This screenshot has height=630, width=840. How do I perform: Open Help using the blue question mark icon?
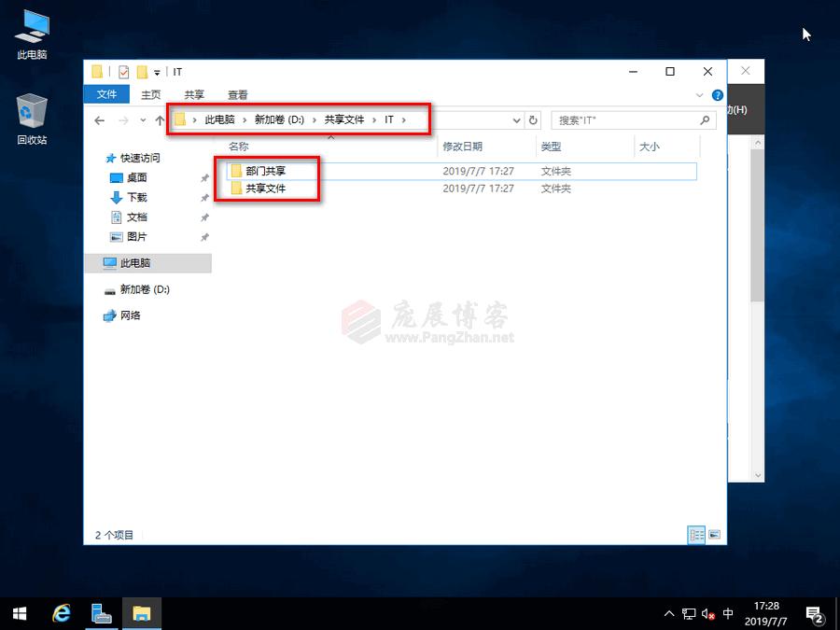pos(716,94)
